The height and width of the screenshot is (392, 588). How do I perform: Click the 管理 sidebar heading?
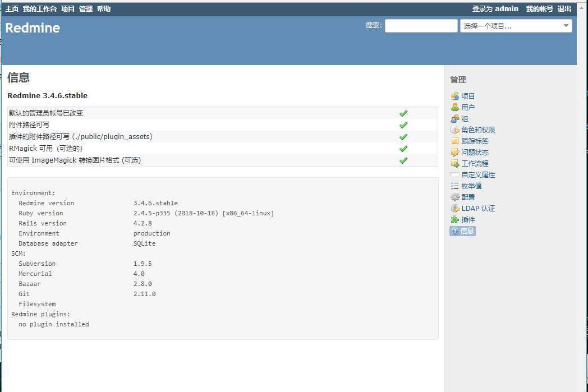point(458,80)
